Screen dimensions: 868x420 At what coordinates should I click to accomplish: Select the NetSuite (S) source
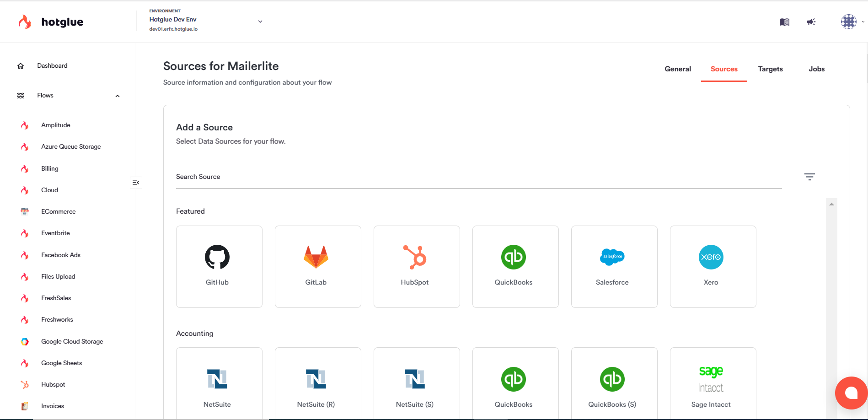tap(417, 383)
